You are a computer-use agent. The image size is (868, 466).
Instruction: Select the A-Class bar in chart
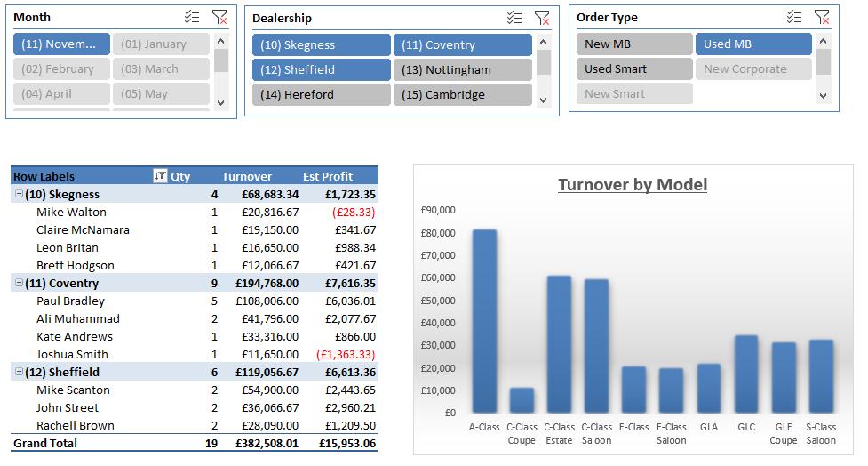pyautogui.click(x=484, y=321)
